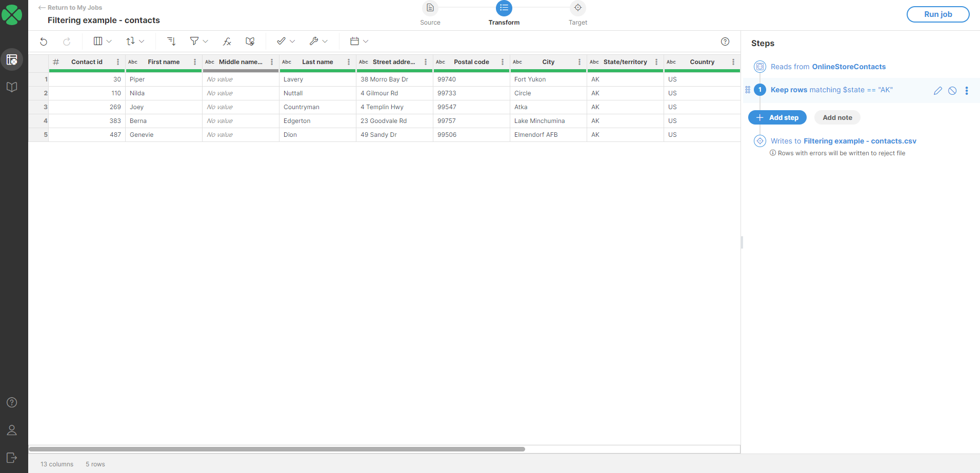The height and width of the screenshot is (473, 980).
Task: Go to the Target stage
Action: pos(577,9)
